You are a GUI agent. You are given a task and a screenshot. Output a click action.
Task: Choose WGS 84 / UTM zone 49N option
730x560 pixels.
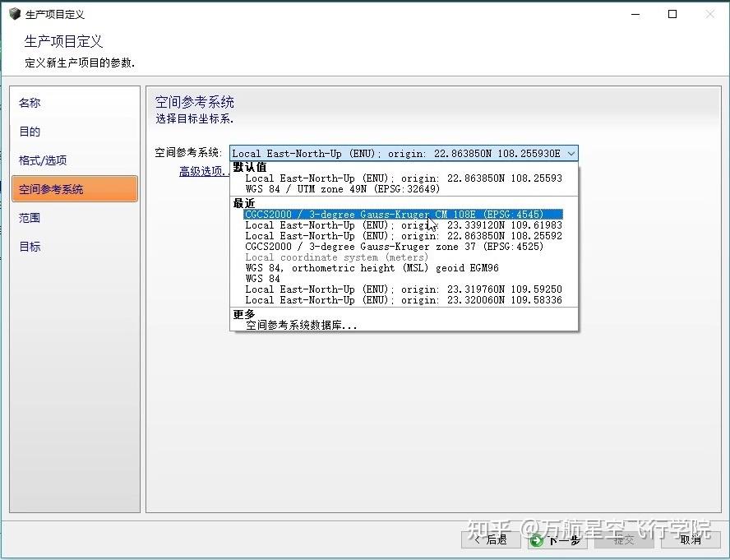[342, 188]
